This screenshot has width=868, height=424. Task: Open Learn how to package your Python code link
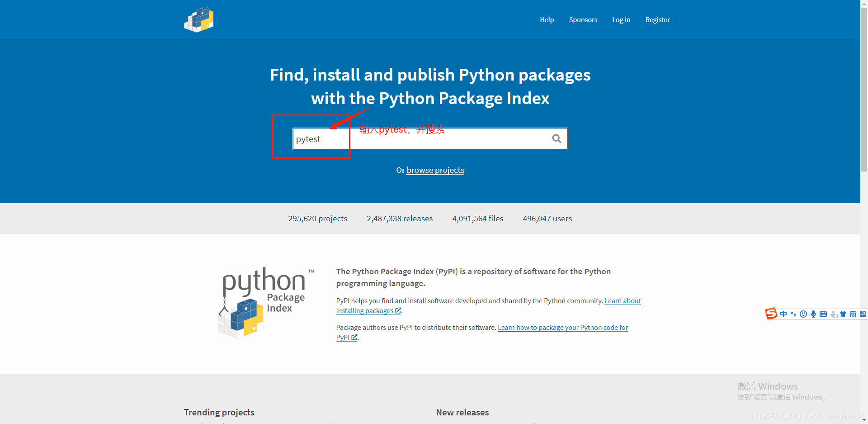[x=482, y=333]
